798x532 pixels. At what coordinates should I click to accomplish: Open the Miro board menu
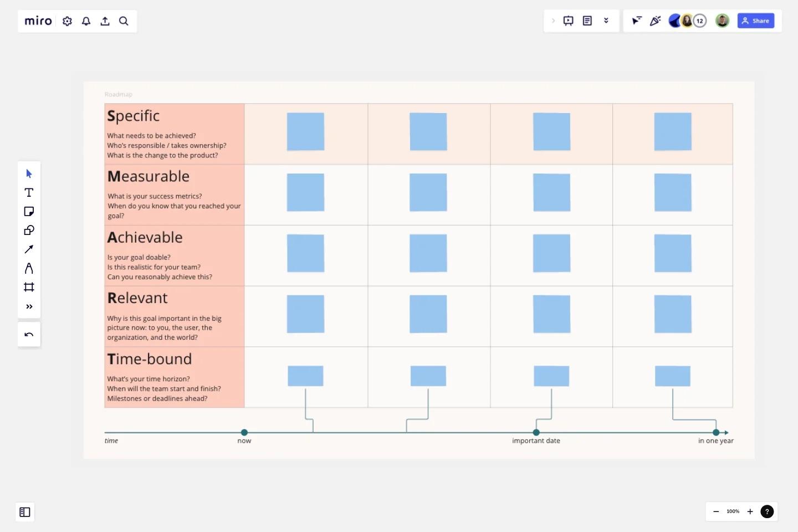[37, 21]
